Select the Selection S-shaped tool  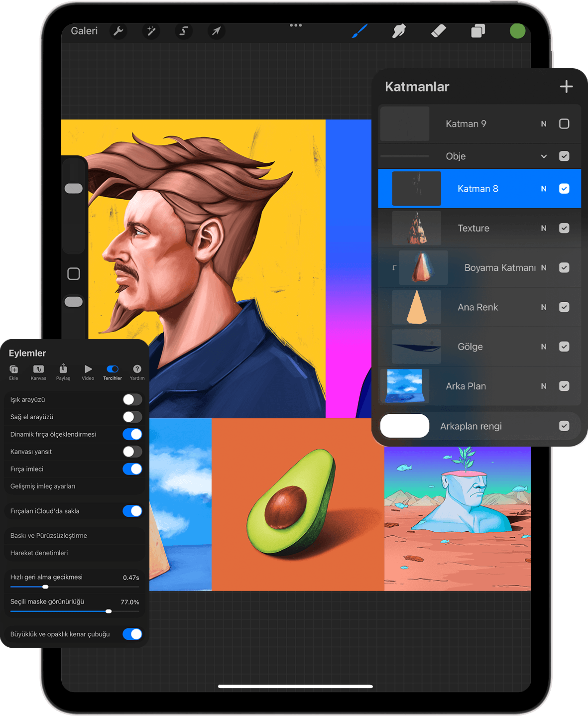click(184, 31)
